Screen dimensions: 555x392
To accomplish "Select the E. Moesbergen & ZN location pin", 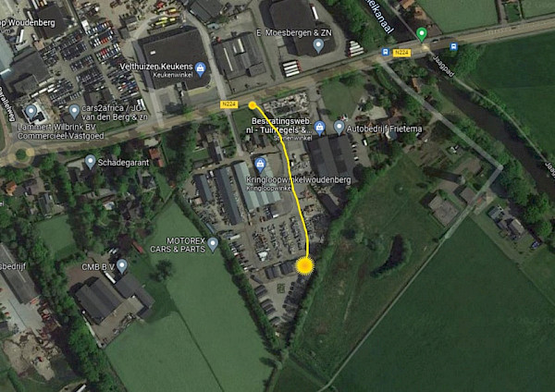I will pyautogui.click(x=318, y=46).
